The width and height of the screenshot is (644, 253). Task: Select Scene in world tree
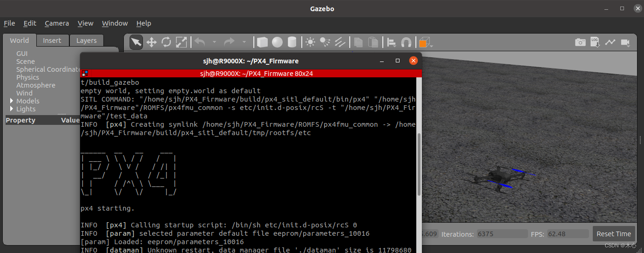(x=26, y=62)
